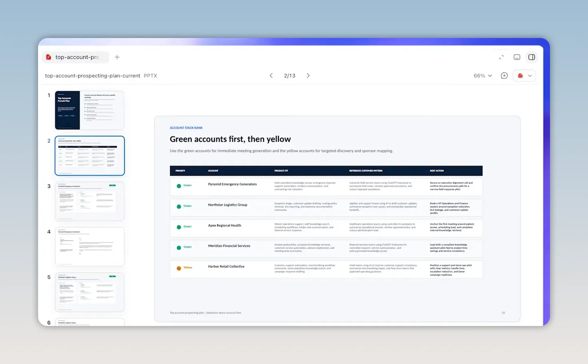Add a comment with the speech bubble plus icon

tap(504, 76)
